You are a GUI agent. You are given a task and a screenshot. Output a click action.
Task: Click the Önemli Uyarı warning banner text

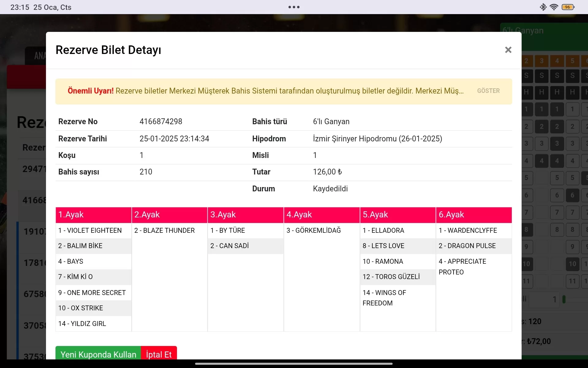(x=265, y=91)
